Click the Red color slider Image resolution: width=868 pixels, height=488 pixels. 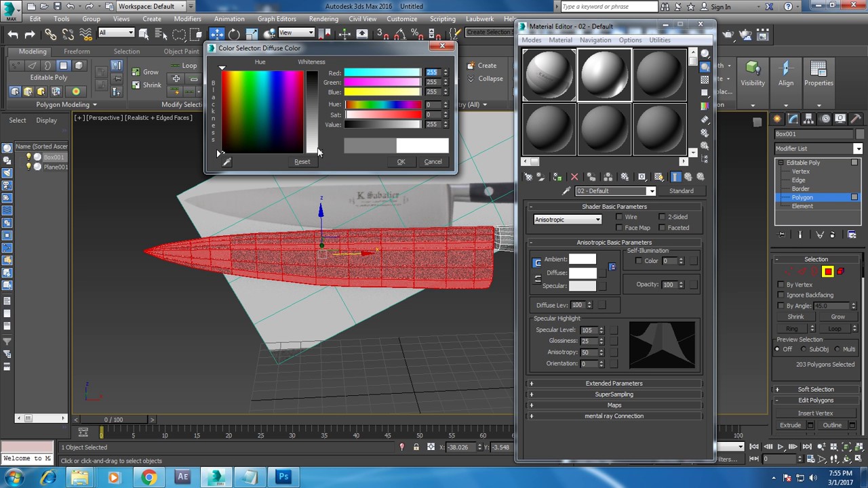point(382,73)
